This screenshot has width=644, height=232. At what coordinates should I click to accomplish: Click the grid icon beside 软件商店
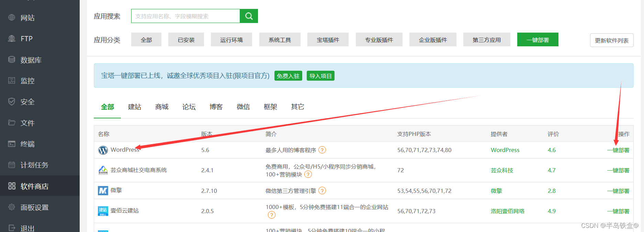(12, 186)
